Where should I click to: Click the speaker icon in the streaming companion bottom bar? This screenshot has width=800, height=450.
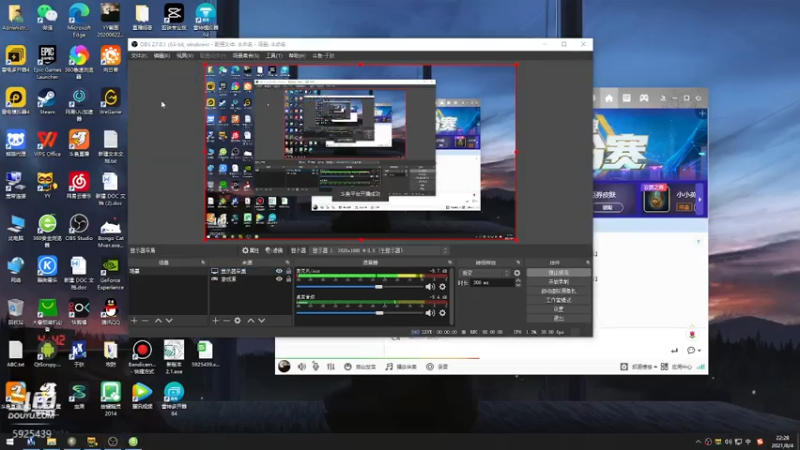(302, 366)
